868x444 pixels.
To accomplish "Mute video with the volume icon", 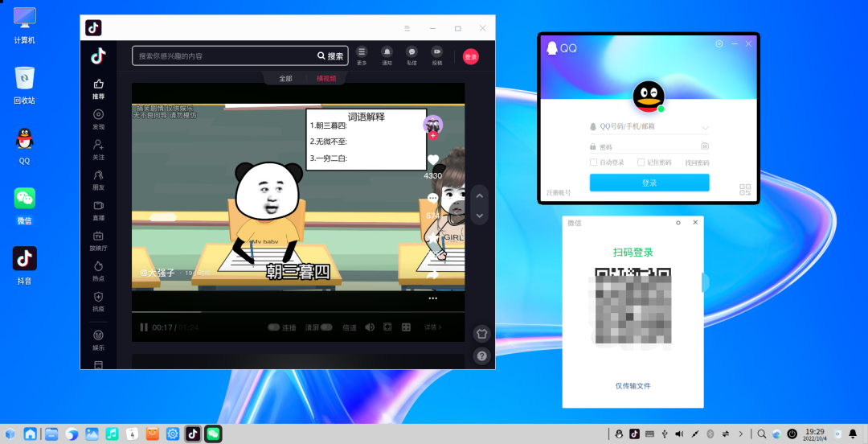I will point(369,327).
